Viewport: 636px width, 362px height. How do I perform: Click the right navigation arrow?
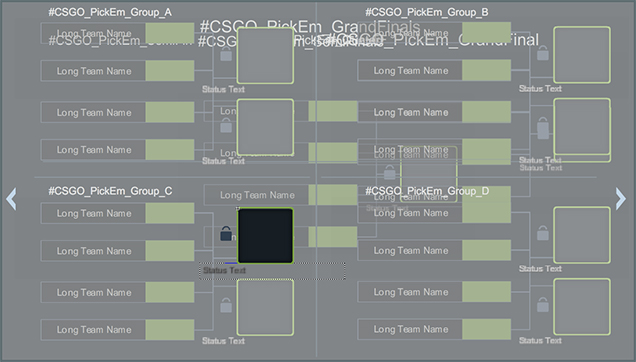(621, 199)
